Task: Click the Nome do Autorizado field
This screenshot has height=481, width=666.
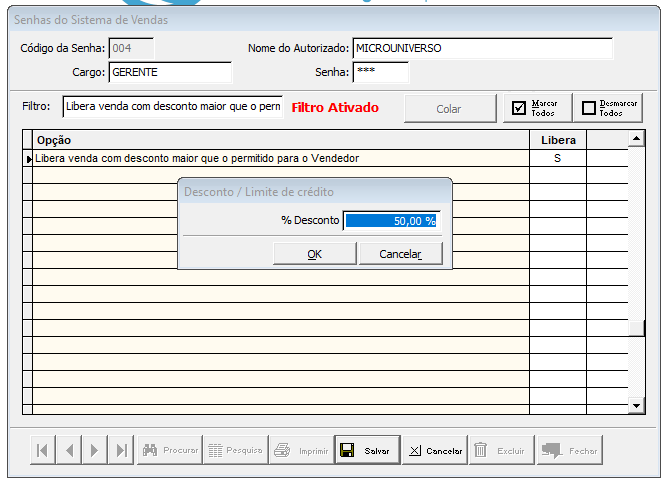Action: tap(483, 48)
